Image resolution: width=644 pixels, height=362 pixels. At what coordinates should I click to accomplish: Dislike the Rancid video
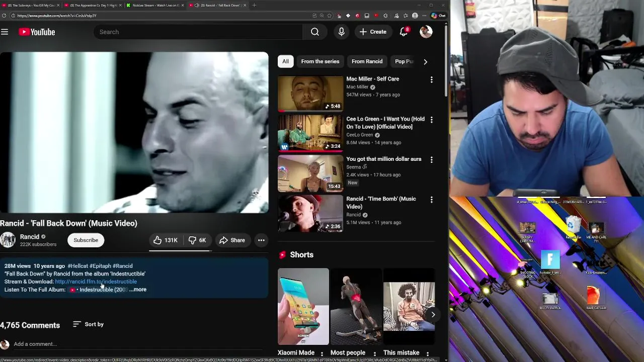(197, 240)
